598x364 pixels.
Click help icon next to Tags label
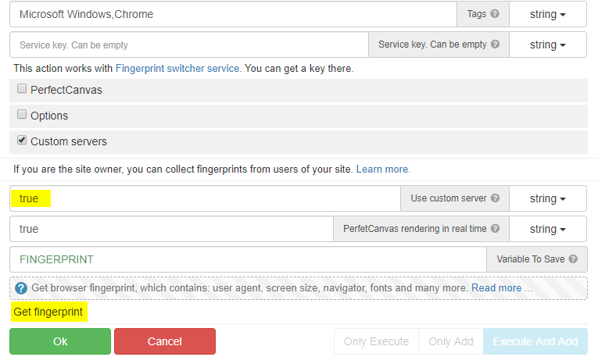[495, 14]
